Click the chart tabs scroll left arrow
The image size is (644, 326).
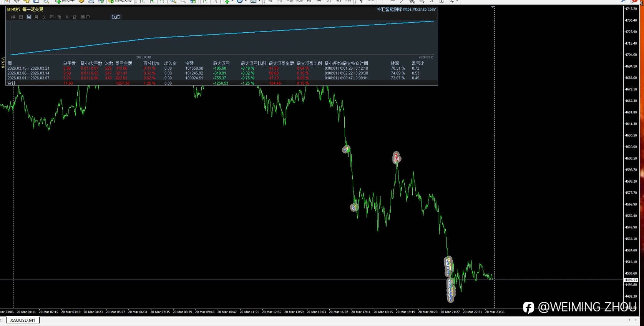[629, 320]
